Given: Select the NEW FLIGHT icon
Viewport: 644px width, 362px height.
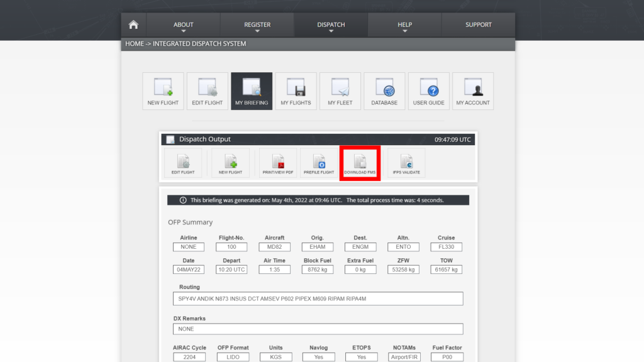Looking at the screenshot, I should [x=163, y=90].
